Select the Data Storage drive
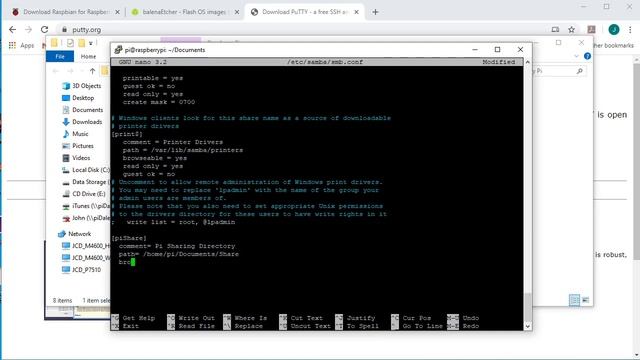640x360 pixels. [x=85, y=182]
